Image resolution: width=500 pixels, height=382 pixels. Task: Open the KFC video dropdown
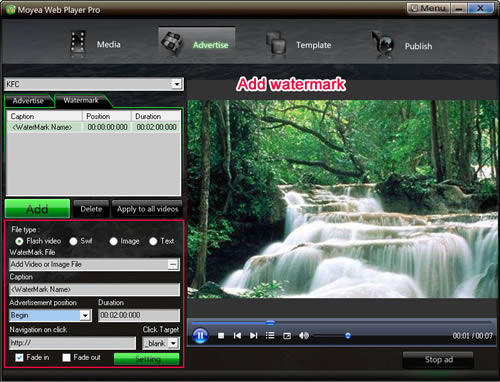tap(177, 84)
